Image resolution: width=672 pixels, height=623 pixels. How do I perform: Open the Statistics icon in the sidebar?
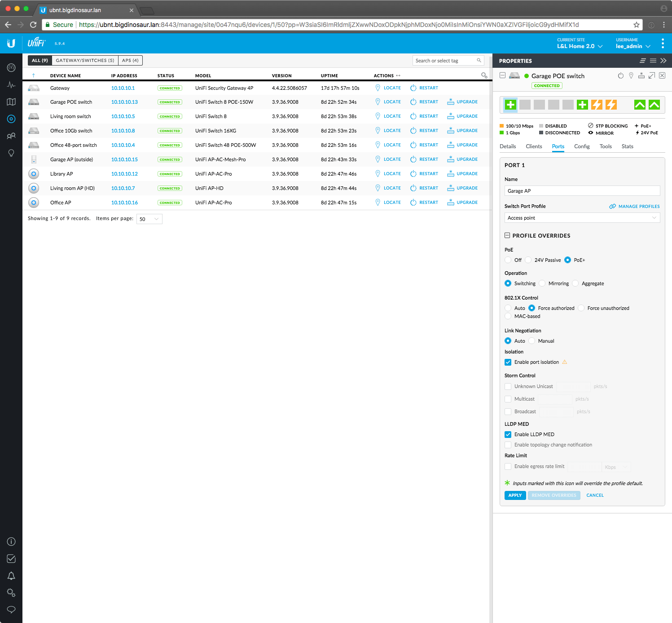[x=11, y=85]
